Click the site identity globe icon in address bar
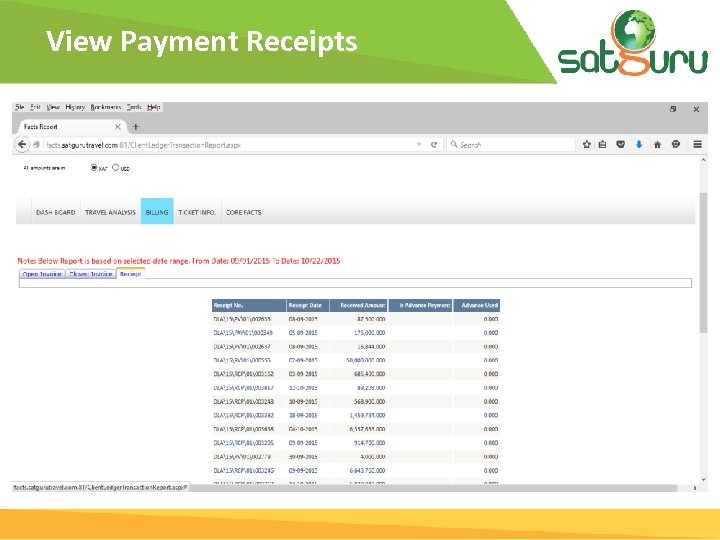The width and height of the screenshot is (720, 540). coord(36,145)
